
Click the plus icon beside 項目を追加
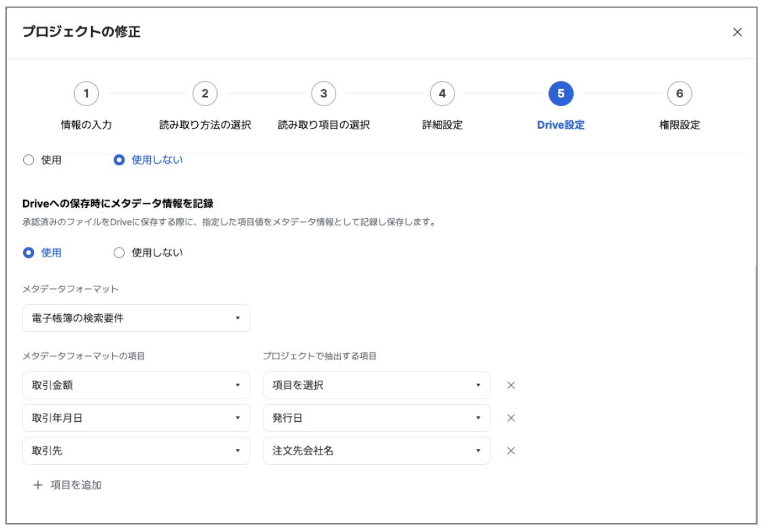click(37, 485)
